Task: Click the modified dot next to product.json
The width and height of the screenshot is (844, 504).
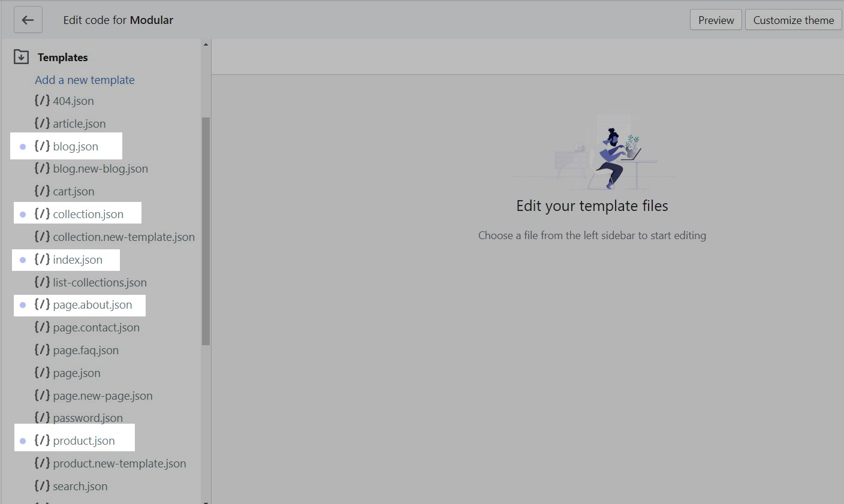Action: 23,441
